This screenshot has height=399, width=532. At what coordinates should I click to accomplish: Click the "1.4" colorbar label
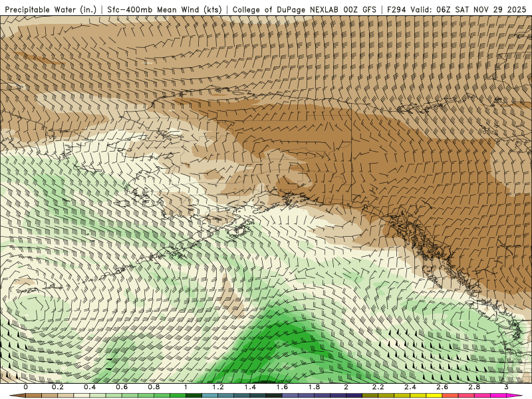pos(250,387)
